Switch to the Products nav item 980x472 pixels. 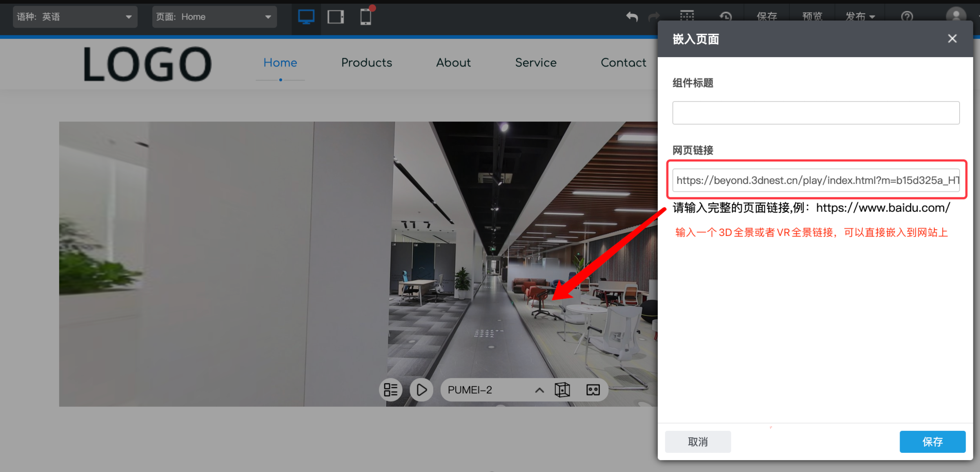click(x=366, y=63)
